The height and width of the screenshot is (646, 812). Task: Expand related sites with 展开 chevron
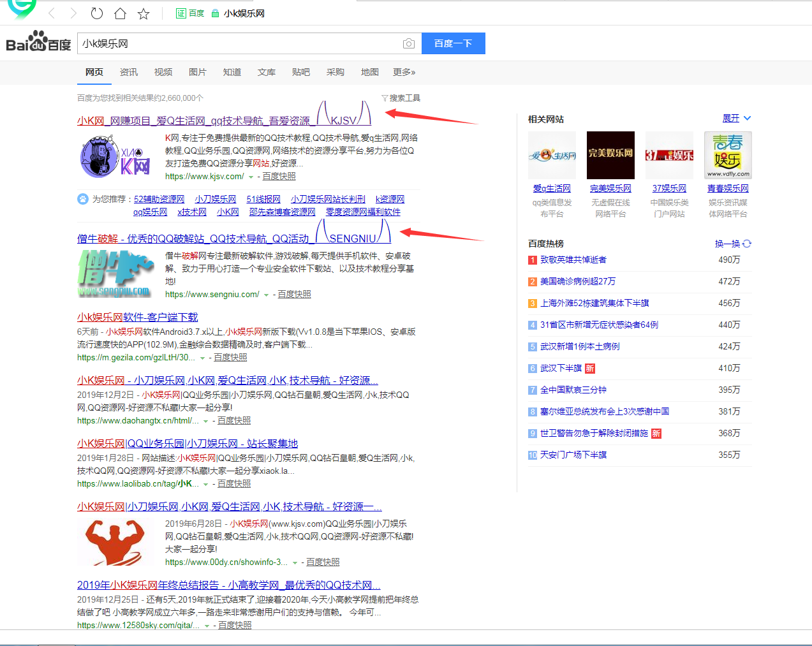(x=737, y=118)
